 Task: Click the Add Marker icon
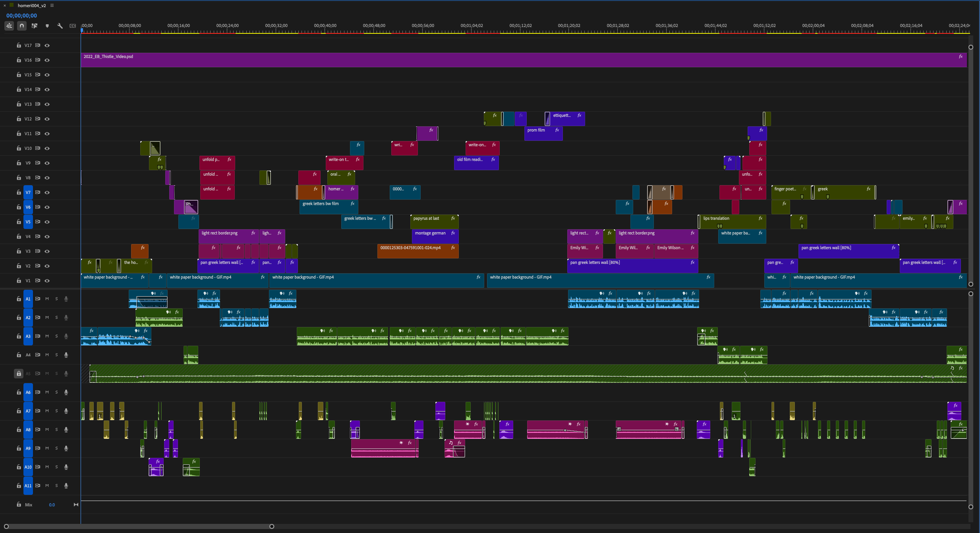click(x=47, y=26)
